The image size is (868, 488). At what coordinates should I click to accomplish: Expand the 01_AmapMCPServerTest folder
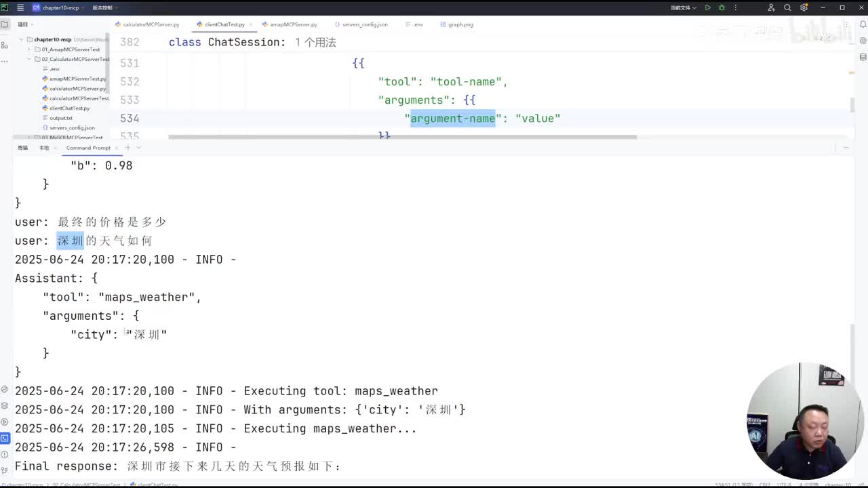click(x=29, y=49)
